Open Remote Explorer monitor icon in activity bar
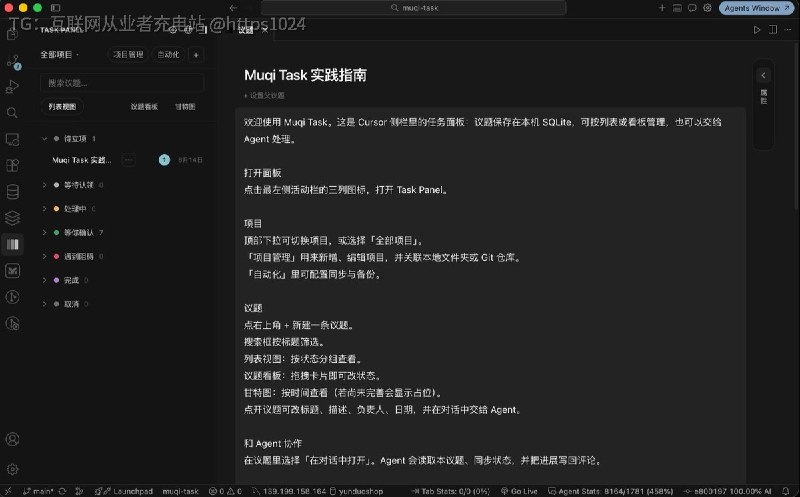The image size is (800, 497). pos(12,139)
